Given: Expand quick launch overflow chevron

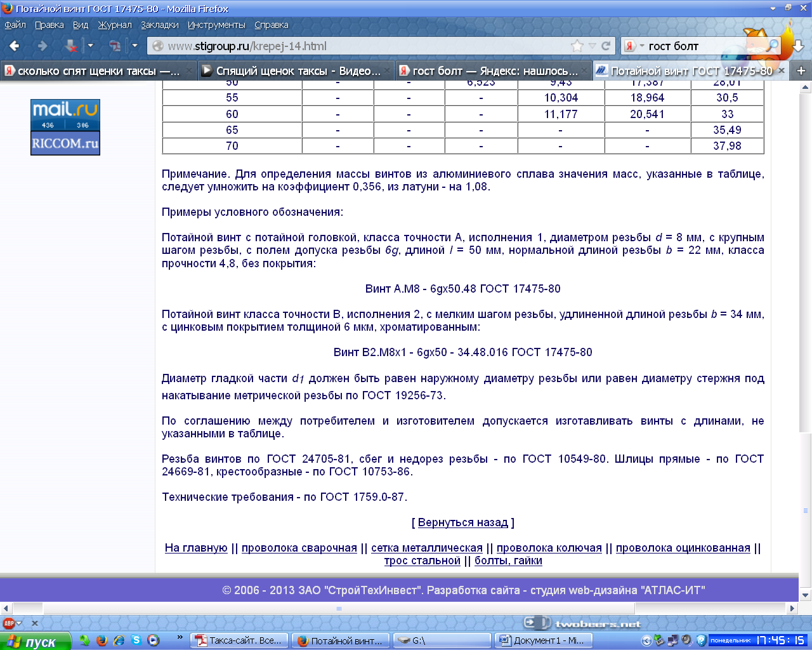Looking at the screenshot, I should [x=180, y=637].
